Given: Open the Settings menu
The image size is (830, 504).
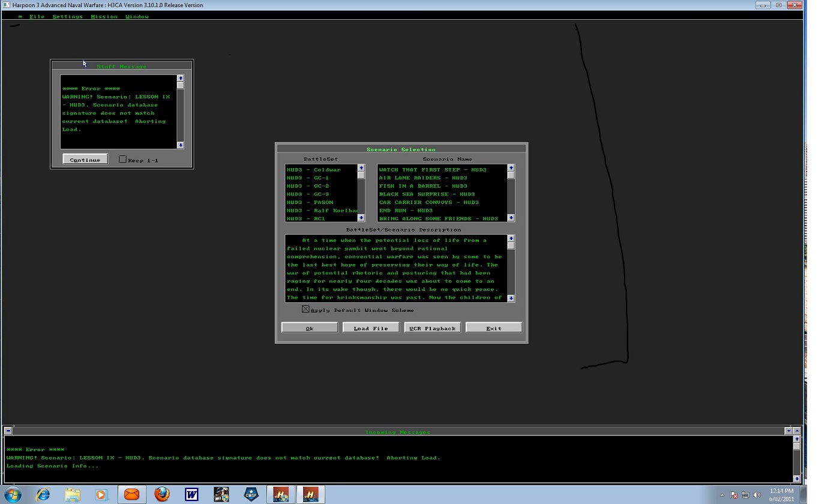Looking at the screenshot, I should [67, 16].
